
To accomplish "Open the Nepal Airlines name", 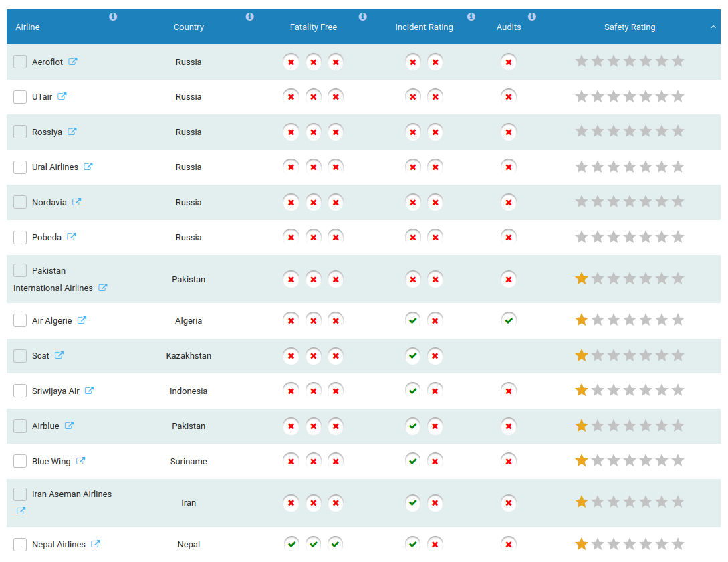I will (59, 545).
